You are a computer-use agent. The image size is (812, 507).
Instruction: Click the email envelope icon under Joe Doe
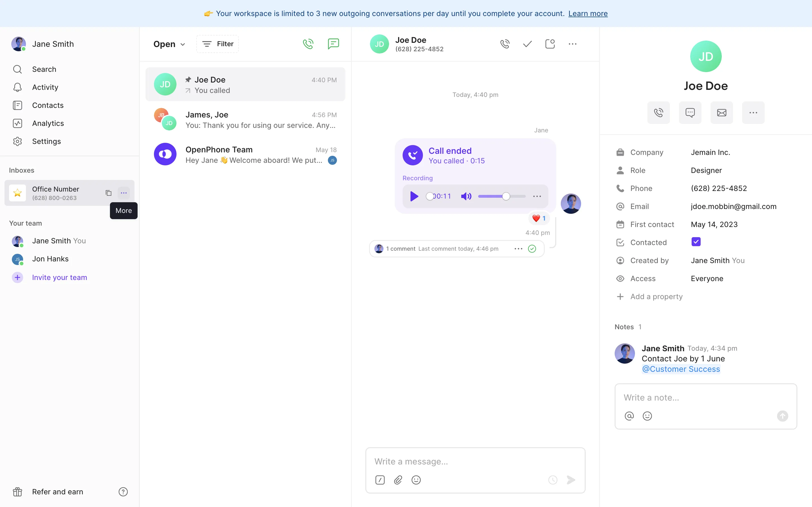click(721, 113)
